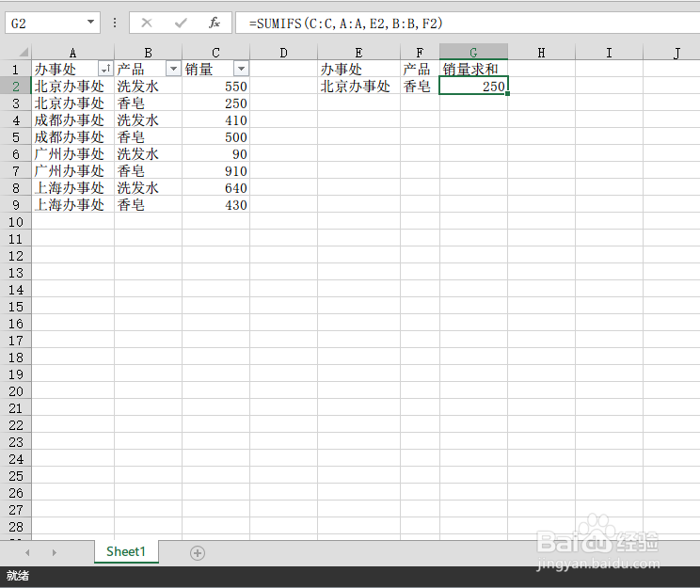Select cell with value 550
700x588 pixels.
215,86
